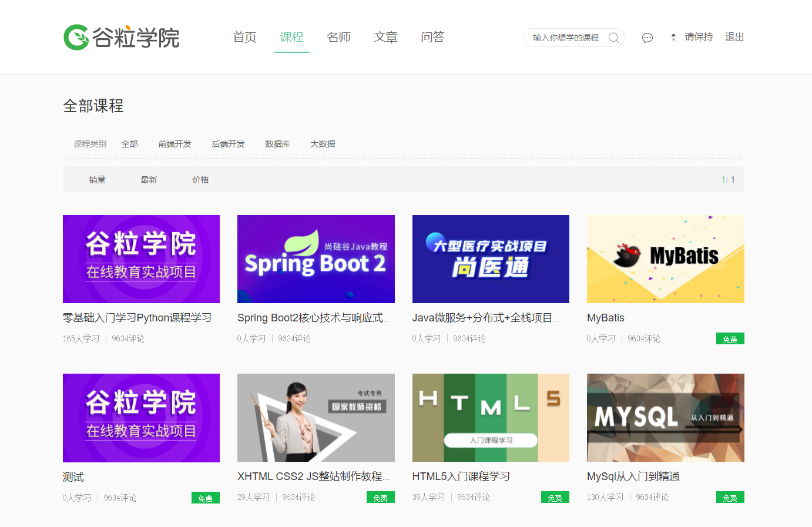The height and width of the screenshot is (527, 812).
Task: Click the search magnifier icon
Action: point(613,38)
